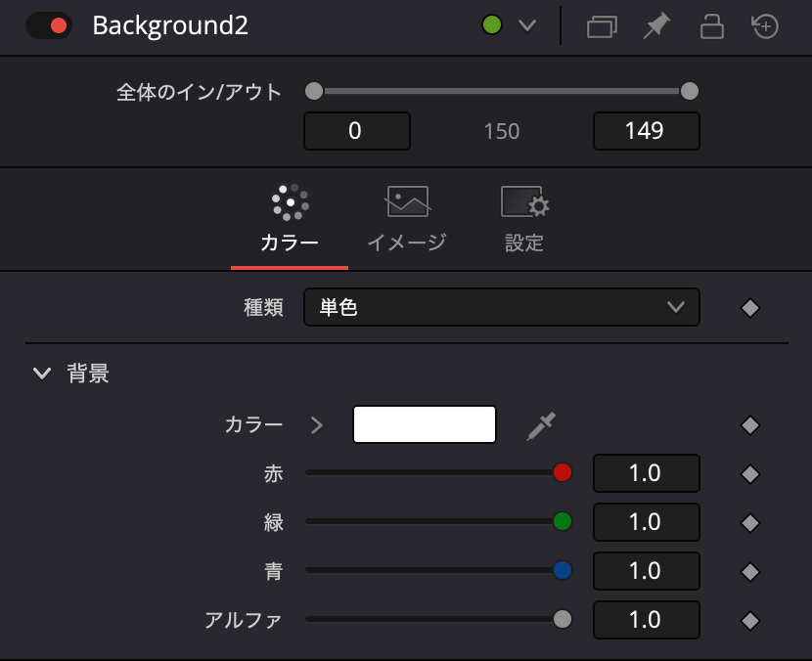
Task: Click the versions icon in the header
Action: pos(601,26)
